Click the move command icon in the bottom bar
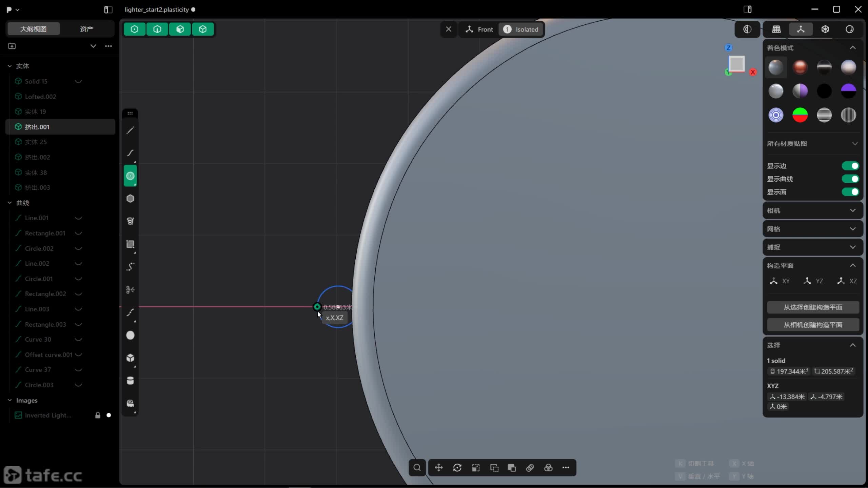The width and height of the screenshot is (868, 488). click(439, 468)
